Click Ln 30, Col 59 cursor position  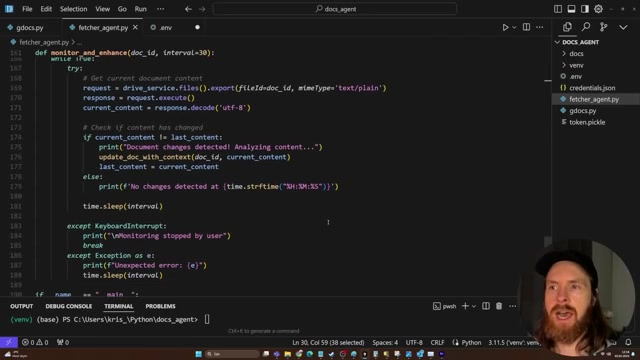[x=328, y=342]
